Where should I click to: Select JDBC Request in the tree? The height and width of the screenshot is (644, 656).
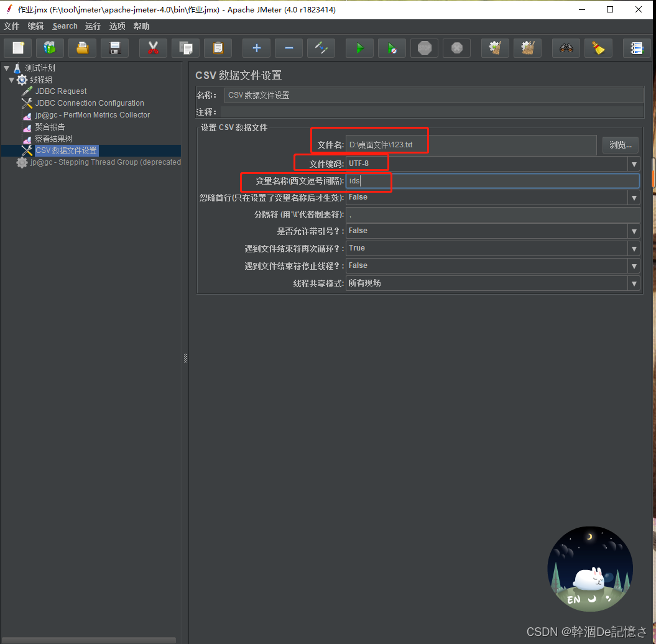(x=61, y=91)
